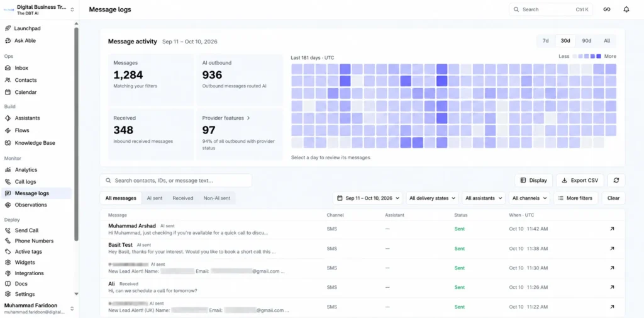The width and height of the screenshot is (644, 318).
Task: Open the Muhammad Arshad message arrow icon
Action: [612, 229]
